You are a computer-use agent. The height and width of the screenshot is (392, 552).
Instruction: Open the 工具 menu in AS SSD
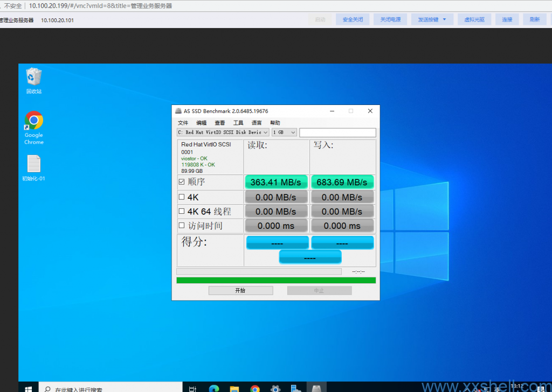238,123
